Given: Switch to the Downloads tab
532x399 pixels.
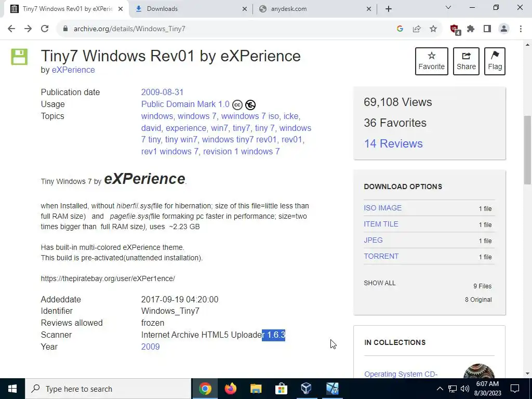Looking at the screenshot, I should pos(190,9).
